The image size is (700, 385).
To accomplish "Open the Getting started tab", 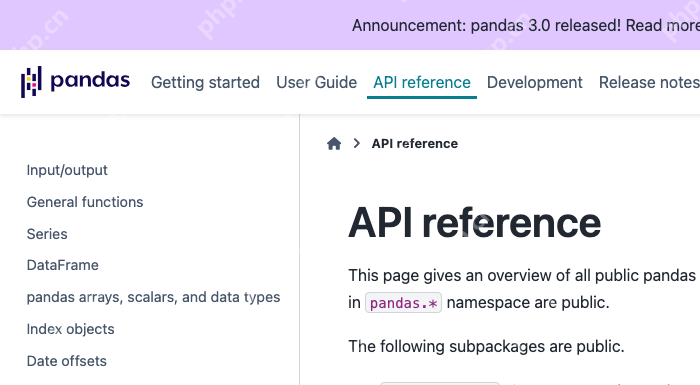I will click(205, 83).
